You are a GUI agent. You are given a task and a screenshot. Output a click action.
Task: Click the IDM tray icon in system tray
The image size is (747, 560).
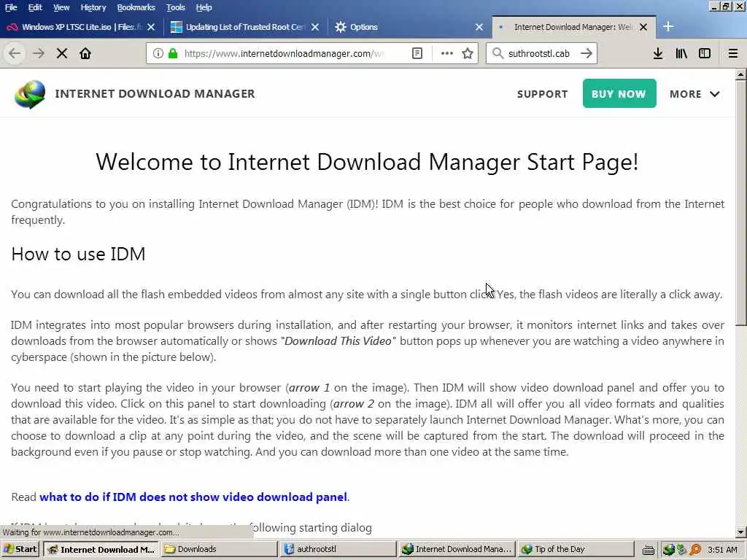coord(669,550)
